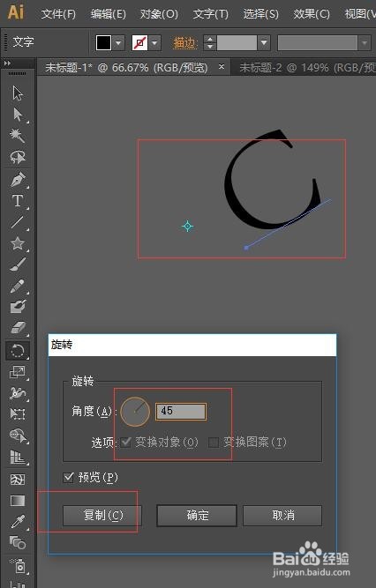This screenshot has height=588, width=376.
Task: Select the Pen tool
Action: point(18,180)
